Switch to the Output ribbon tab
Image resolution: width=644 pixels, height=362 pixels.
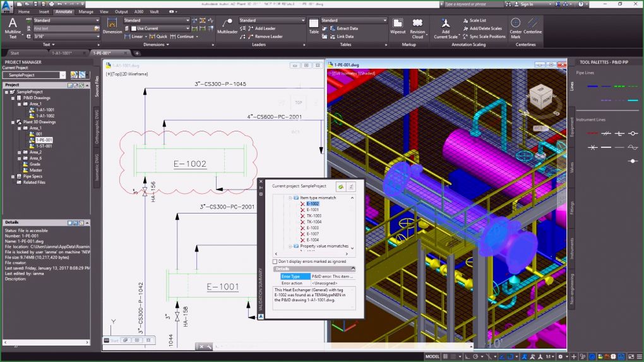[x=121, y=12]
